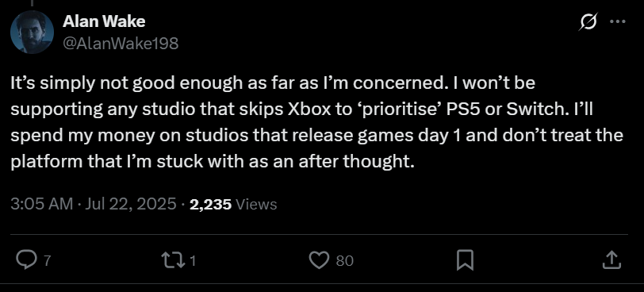Open the three-dot more options menu
644x292 pixels.
(618, 21)
